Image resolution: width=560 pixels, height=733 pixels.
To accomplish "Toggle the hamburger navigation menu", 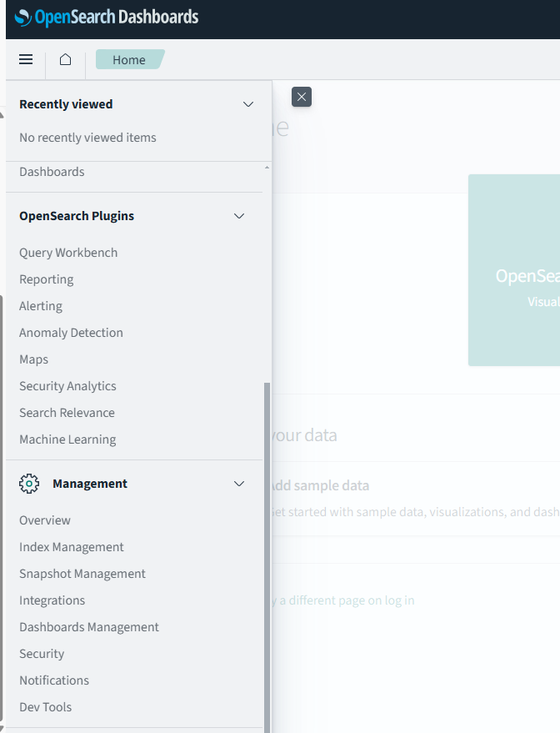I will pyautogui.click(x=26, y=59).
